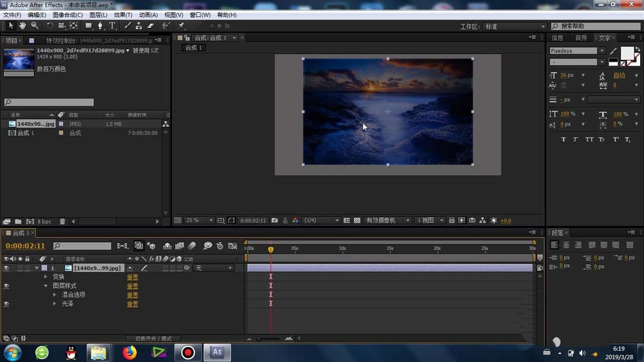The width and height of the screenshot is (644, 362).
Task: Toggle visibility eye of the 1440x9...99.jpg layer
Action: pos(6,268)
